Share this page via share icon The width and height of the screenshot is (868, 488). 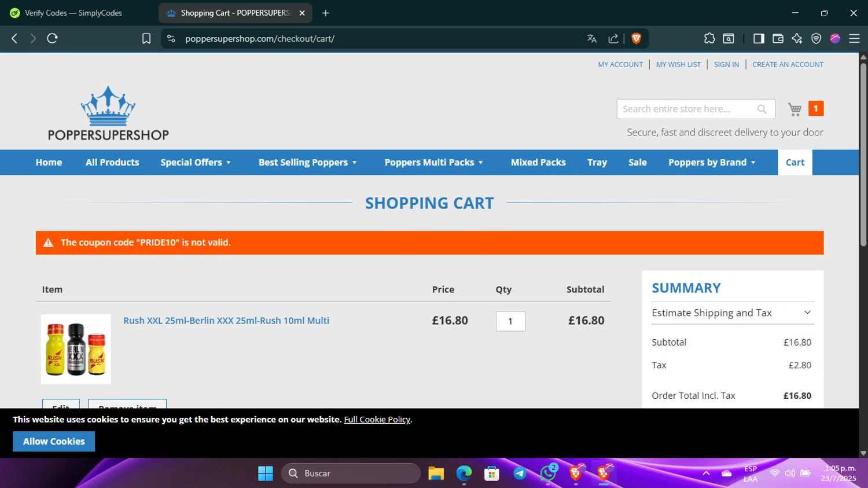point(613,38)
